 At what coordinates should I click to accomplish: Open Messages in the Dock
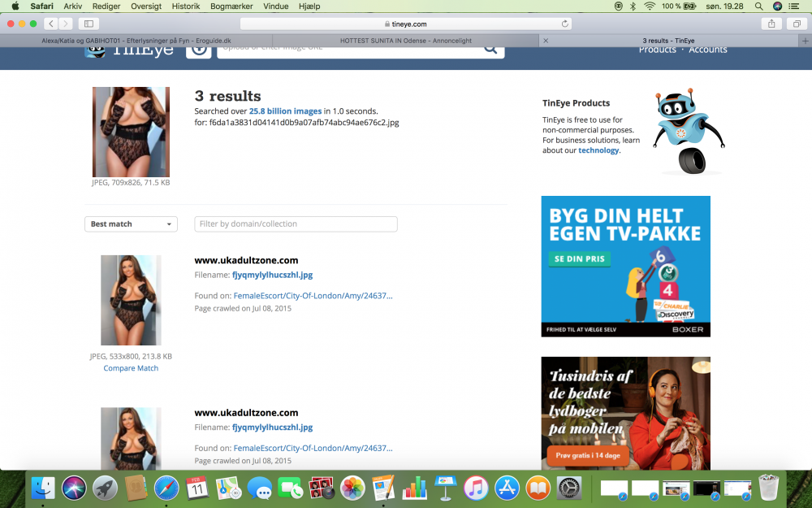click(260, 488)
